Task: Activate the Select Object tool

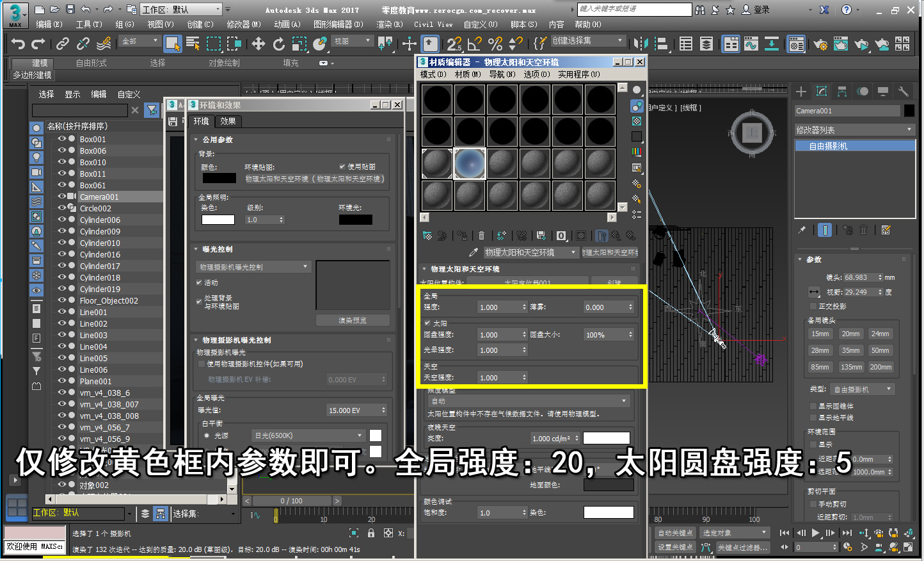Action: [172, 44]
